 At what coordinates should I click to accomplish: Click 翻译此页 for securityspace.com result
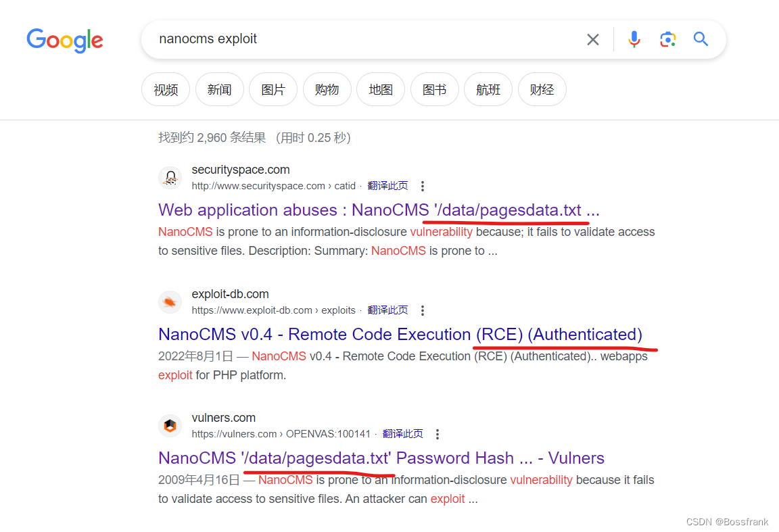387,186
